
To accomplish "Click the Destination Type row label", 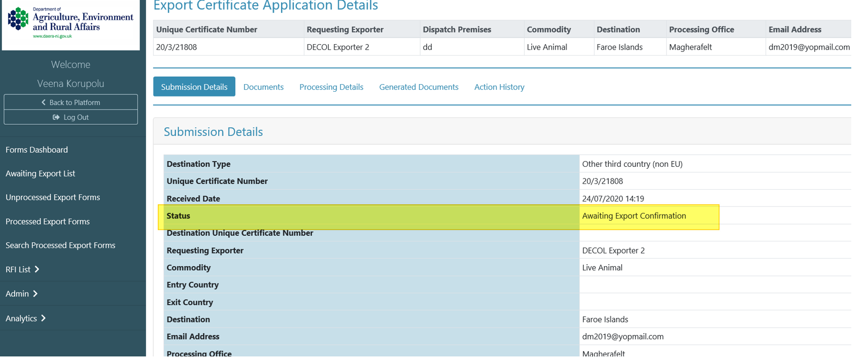I will pyautogui.click(x=198, y=164).
